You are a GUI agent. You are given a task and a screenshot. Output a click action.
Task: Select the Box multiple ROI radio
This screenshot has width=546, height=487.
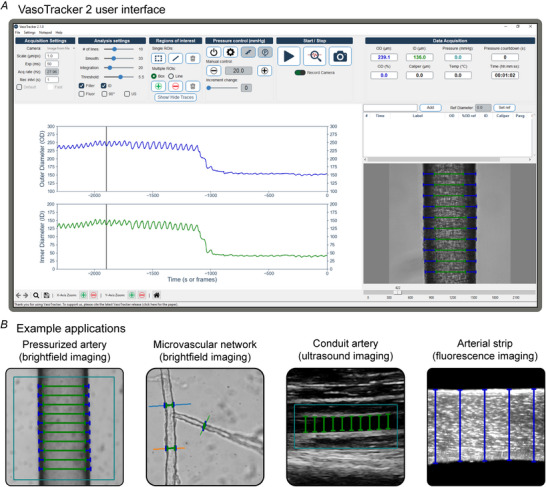154,76
